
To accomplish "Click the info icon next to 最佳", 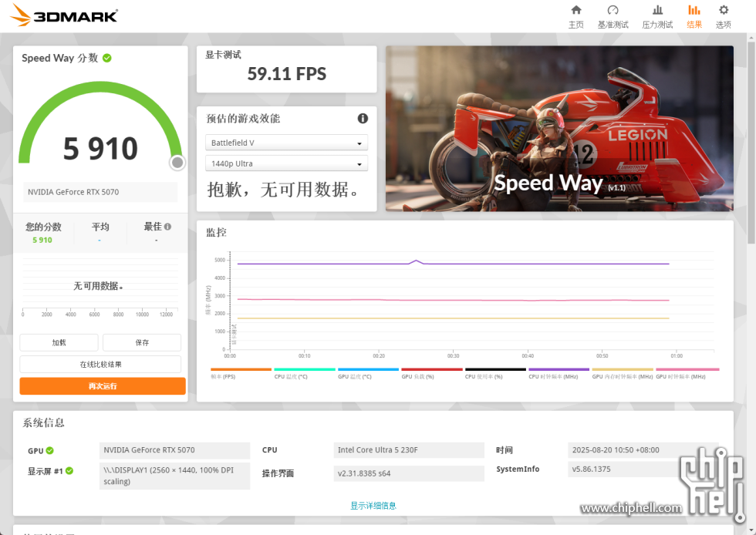I will click(x=168, y=227).
